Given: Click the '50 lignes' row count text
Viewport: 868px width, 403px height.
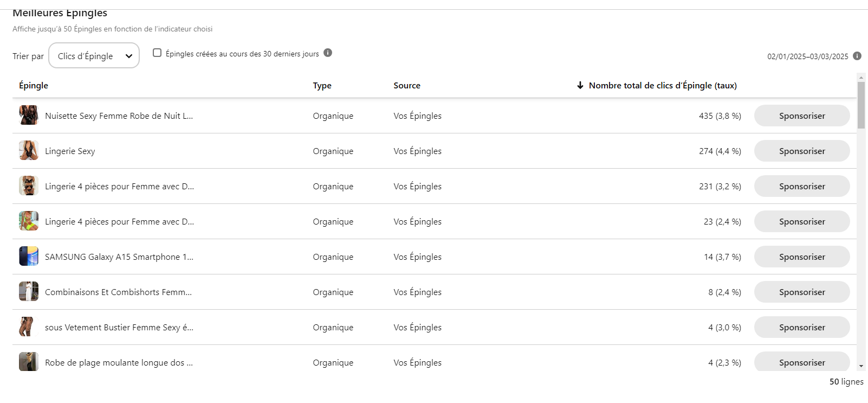Looking at the screenshot, I should pos(846,381).
